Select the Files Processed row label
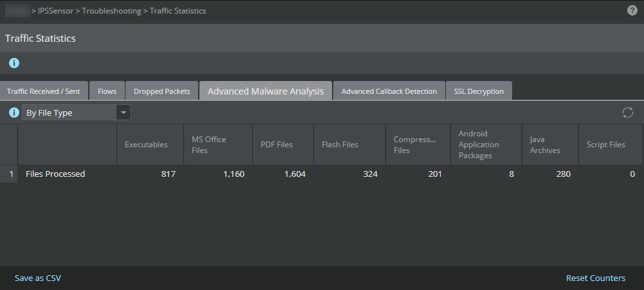The width and height of the screenshot is (644, 290). (55, 174)
